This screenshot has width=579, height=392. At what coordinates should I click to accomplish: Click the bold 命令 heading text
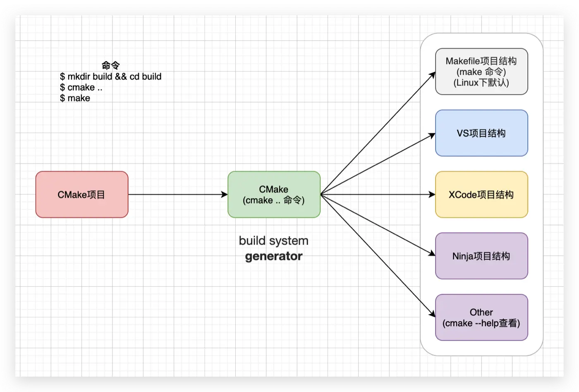click(110, 65)
